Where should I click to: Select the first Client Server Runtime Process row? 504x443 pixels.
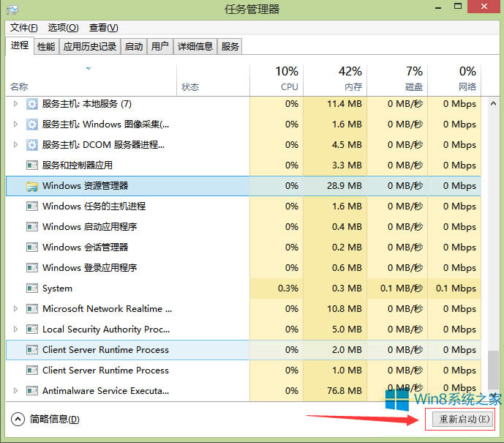(105, 350)
